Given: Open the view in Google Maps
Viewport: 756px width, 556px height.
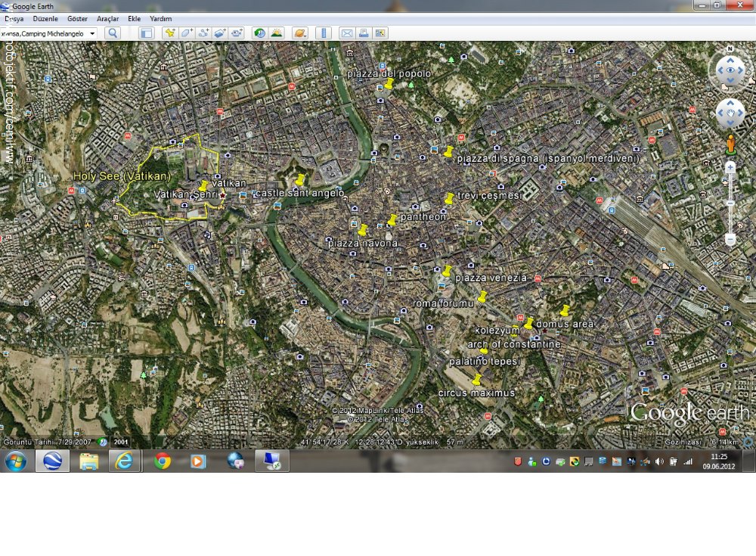Looking at the screenshot, I should click(x=380, y=33).
